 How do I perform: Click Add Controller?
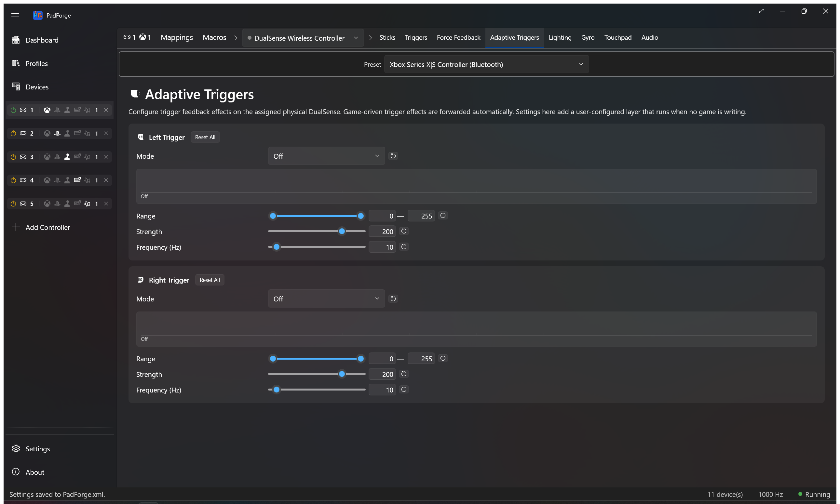click(59, 228)
